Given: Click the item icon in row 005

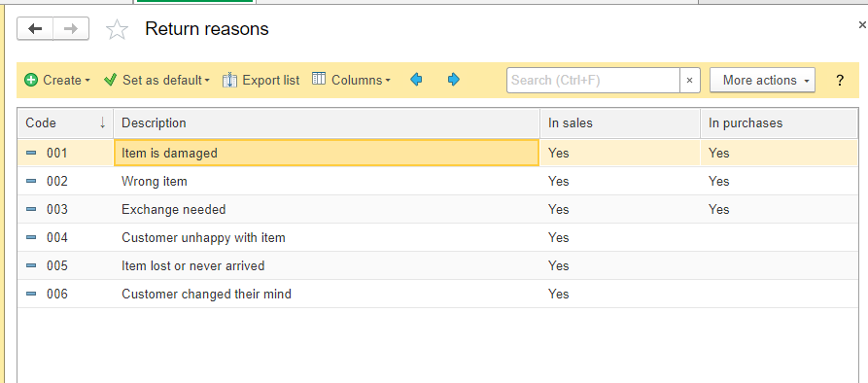Looking at the screenshot, I should (x=31, y=265).
